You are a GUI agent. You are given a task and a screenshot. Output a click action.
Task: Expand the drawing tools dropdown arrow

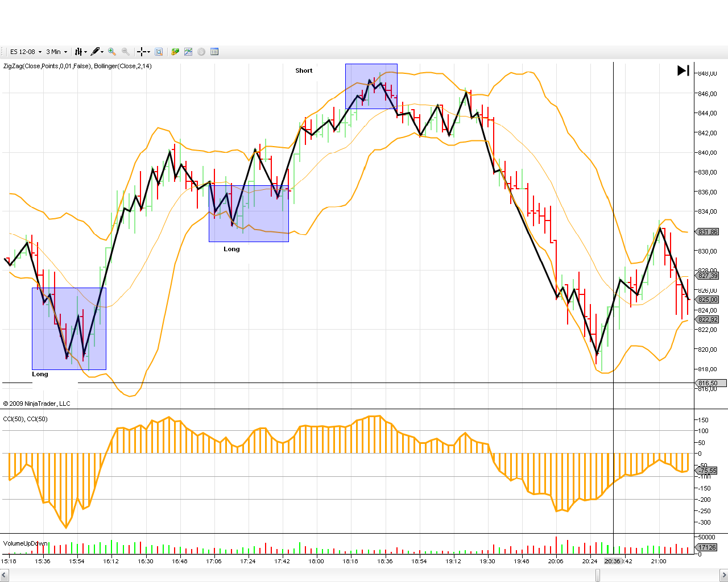[102, 52]
